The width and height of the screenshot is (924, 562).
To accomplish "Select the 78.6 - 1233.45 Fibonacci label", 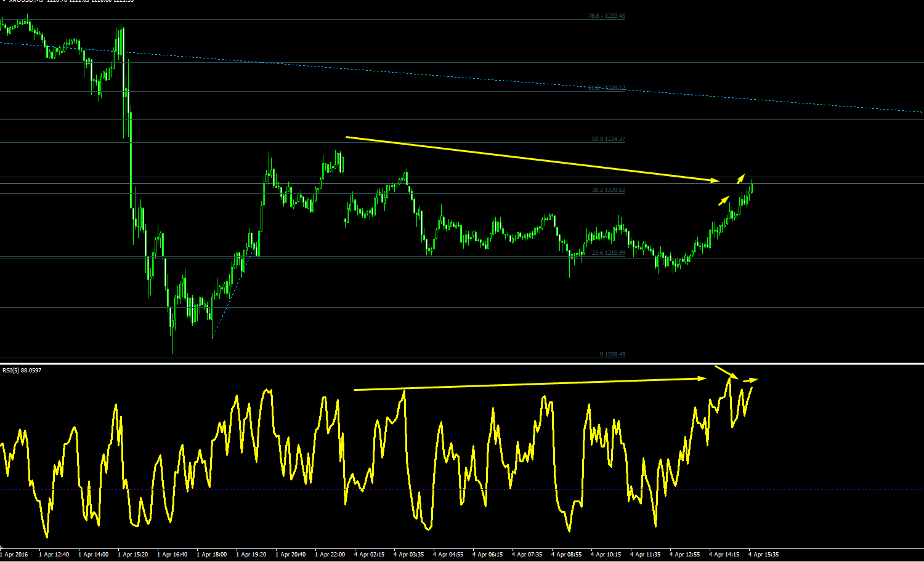I will [x=606, y=16].
